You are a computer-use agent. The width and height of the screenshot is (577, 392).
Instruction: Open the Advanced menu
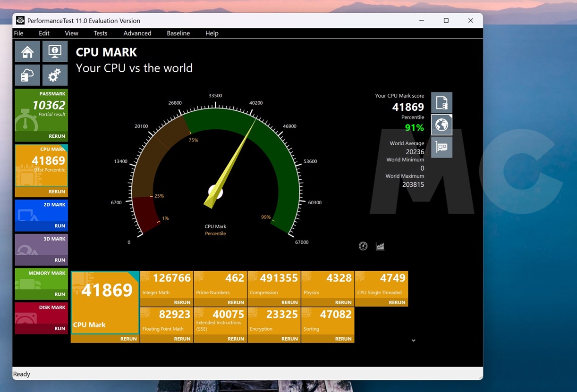click(x=137, y=33)
